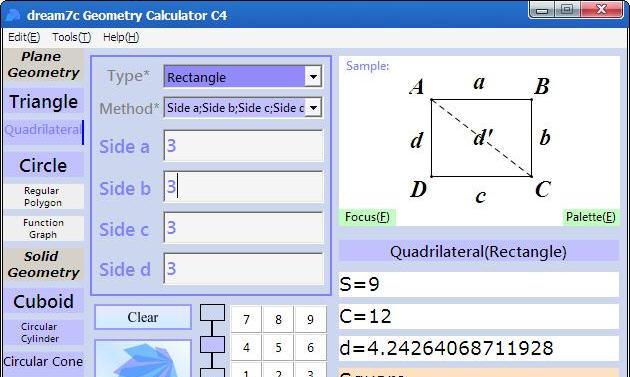Expand the Type dropdown showing Rectangle

[313, 76]
